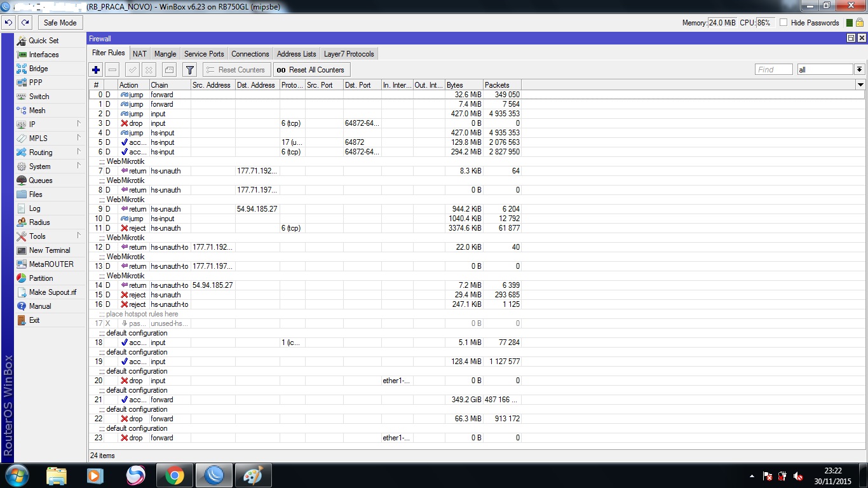Open the Address Lists tab
This screenshot has width=868, height=488.
pyautogui.click(x=297, y=54)
